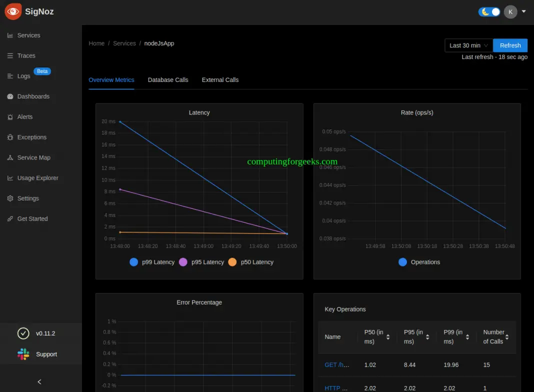
Task: Toggle p99 Latency series in Latency chart
Action: click(x=157, y=262)
